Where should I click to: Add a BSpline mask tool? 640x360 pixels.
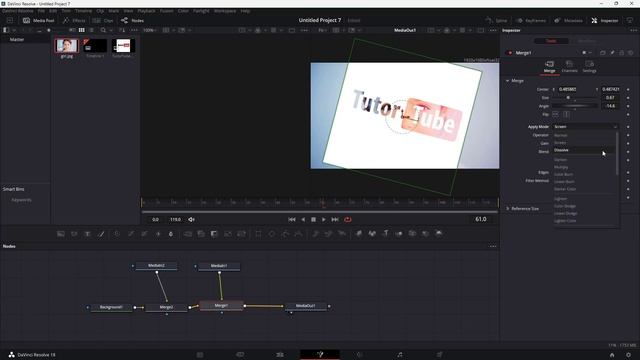click(x=298, y=234)
